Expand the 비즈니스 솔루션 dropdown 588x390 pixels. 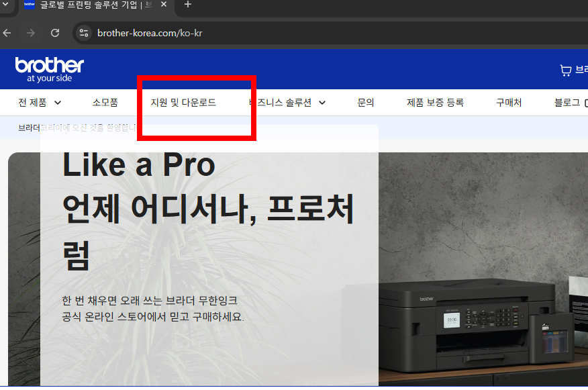click(281, 102)
